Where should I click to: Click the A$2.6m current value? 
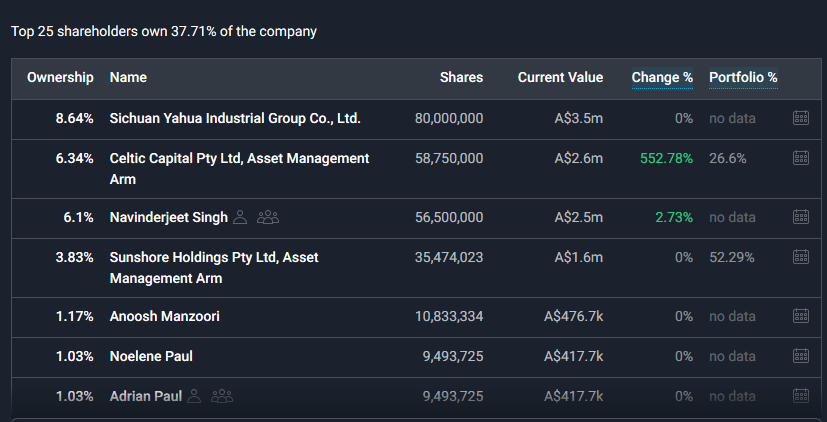pos(579,158)
